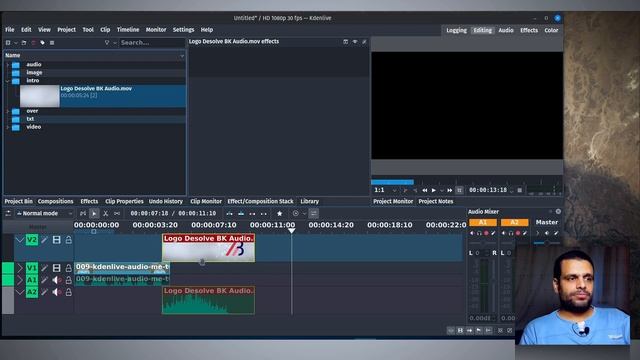Collapse the A2 track

(x=20, y=292)
